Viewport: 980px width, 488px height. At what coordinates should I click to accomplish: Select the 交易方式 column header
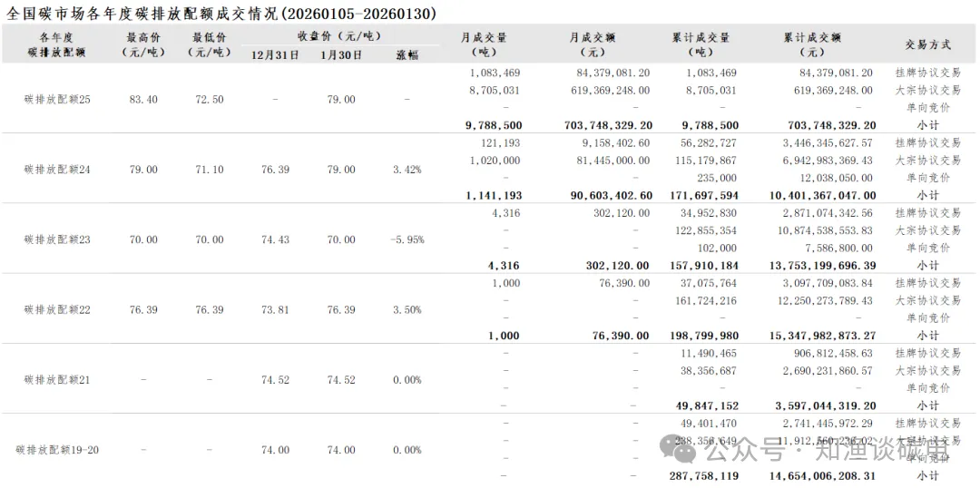coord(927,44)
